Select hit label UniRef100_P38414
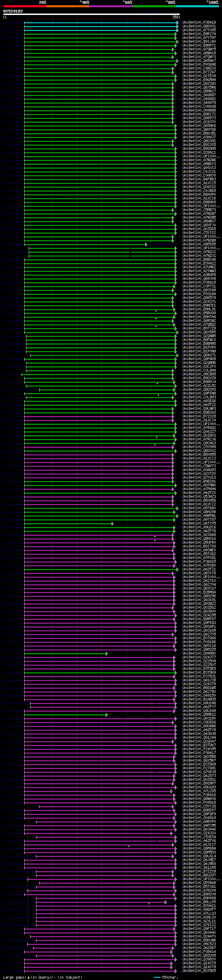Screen dimensions: 222x980 coord(199,952)
